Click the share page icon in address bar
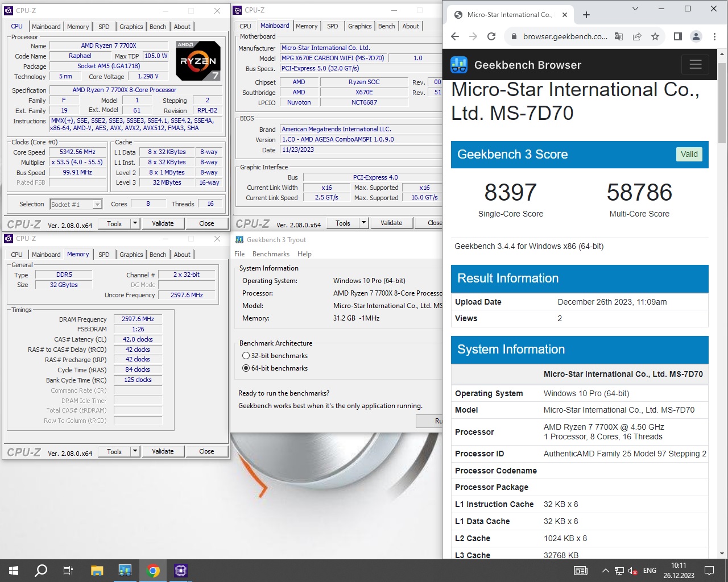Screen dimensions: 728x582 click(637, 36)
